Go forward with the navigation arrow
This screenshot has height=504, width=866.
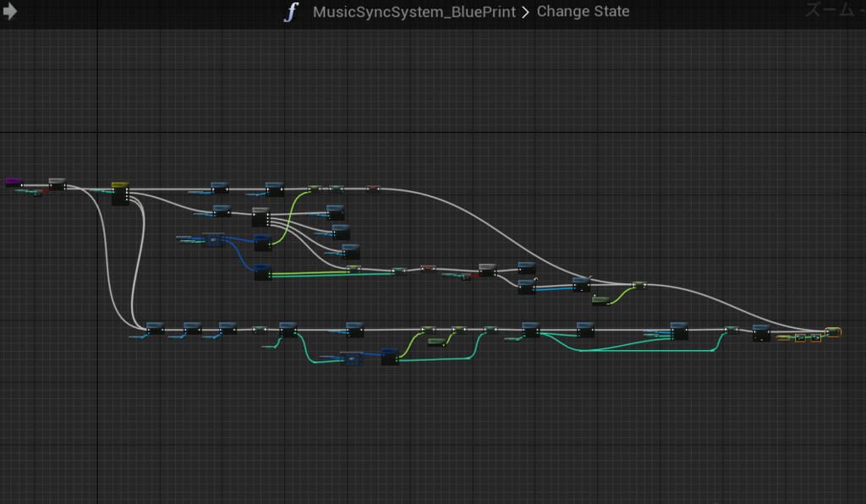10,11
